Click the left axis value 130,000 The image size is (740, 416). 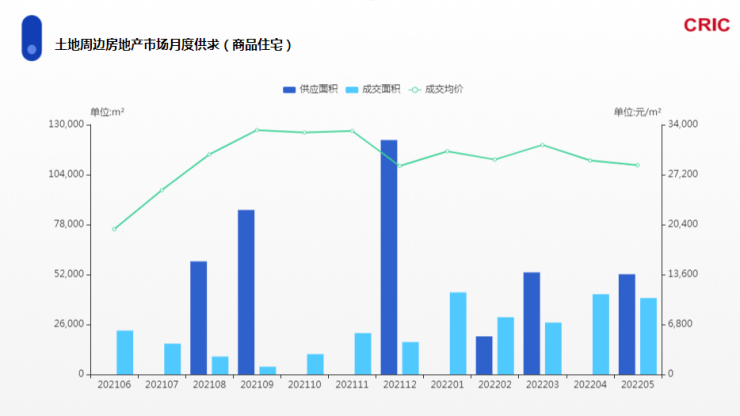(x=66, y=124)
